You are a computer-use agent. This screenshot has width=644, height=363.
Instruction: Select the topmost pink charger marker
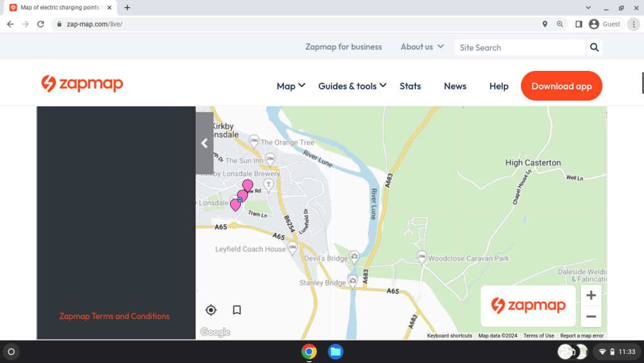pyautogui.click(x=248, y=185)
